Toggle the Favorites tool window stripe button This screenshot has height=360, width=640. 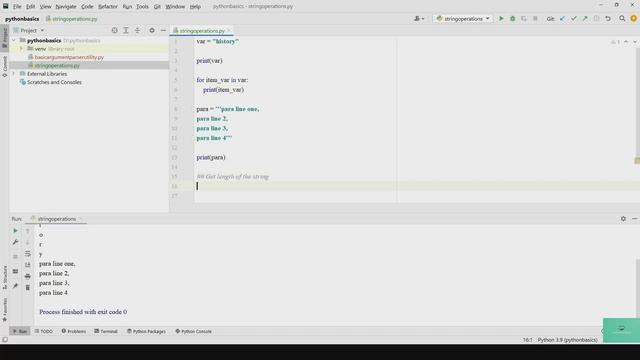coord(4,309)
